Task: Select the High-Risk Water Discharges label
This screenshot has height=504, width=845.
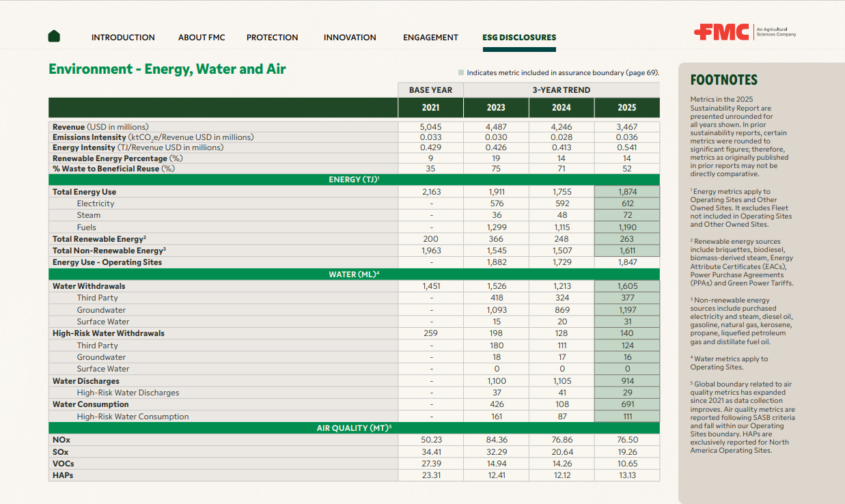Action: 128,393
